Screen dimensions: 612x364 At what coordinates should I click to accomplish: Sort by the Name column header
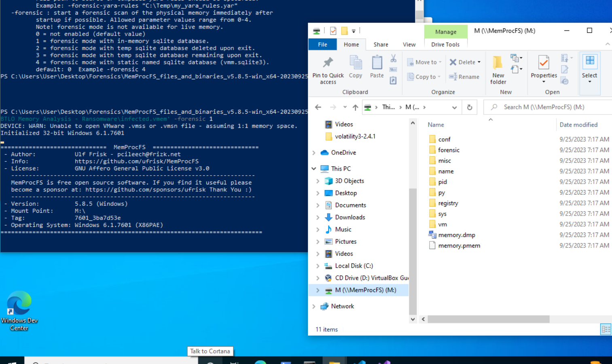pyautogui.click(x=436, y=125)
